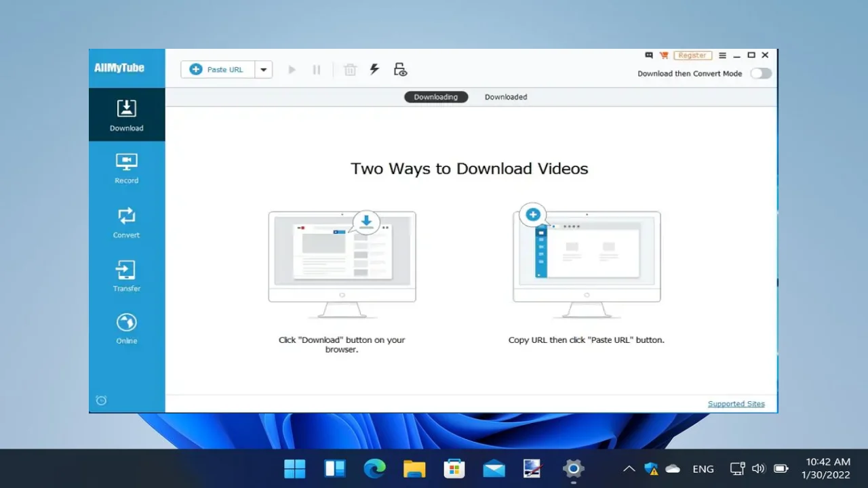Click the volume speaker tray icon
This screenshot has height=488, width=868.
point(759,468)
